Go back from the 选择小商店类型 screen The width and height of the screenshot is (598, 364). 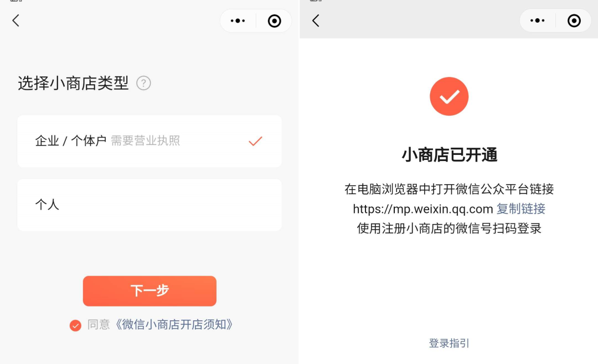(x=16, y=20)
